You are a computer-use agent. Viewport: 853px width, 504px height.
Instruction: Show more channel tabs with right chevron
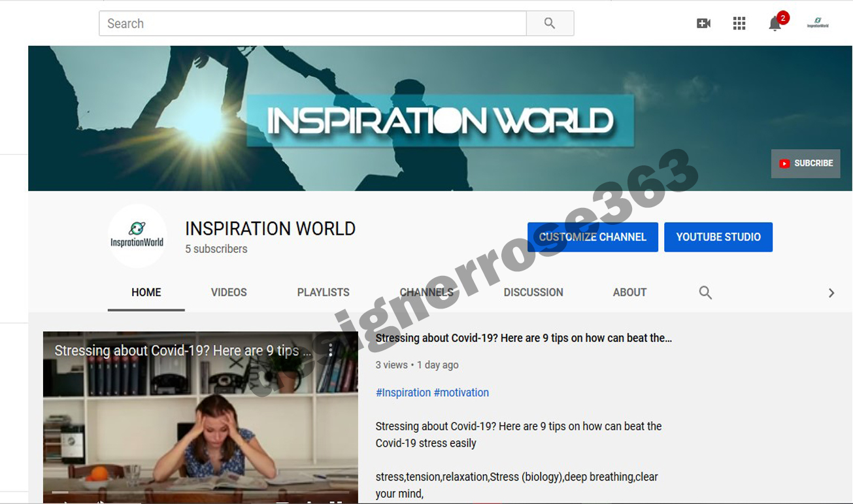click(x=831, y=293)
